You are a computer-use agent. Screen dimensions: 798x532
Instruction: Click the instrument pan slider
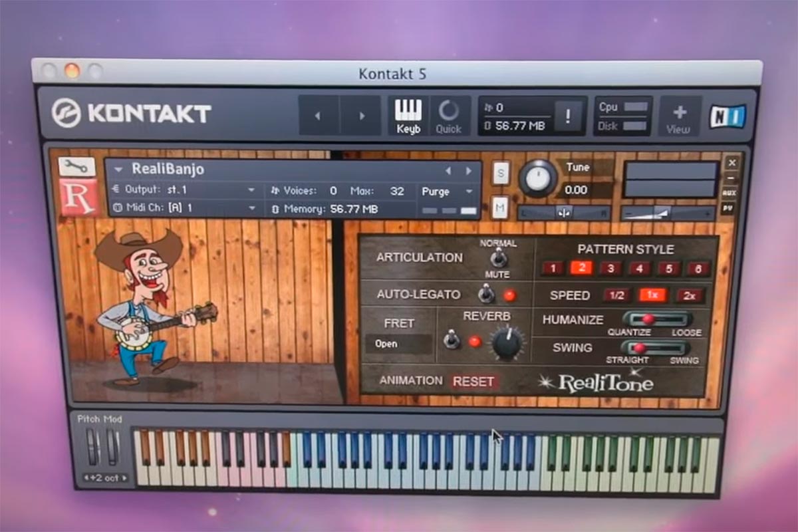click(565, 213)
